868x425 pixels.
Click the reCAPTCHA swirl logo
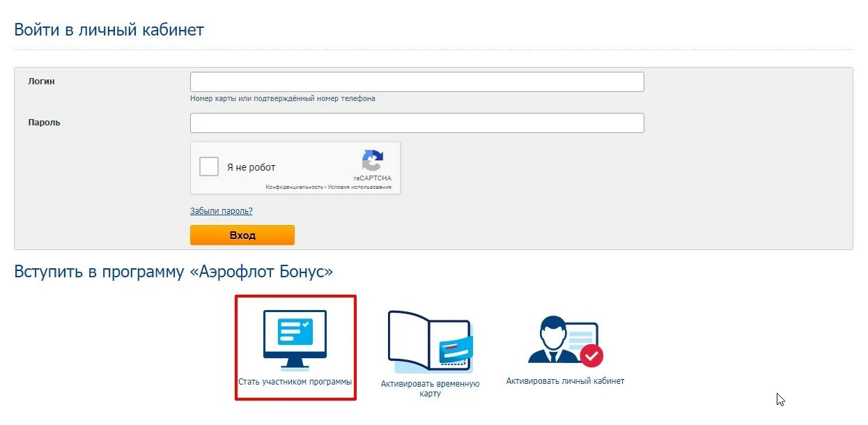(x=372, y=161)
